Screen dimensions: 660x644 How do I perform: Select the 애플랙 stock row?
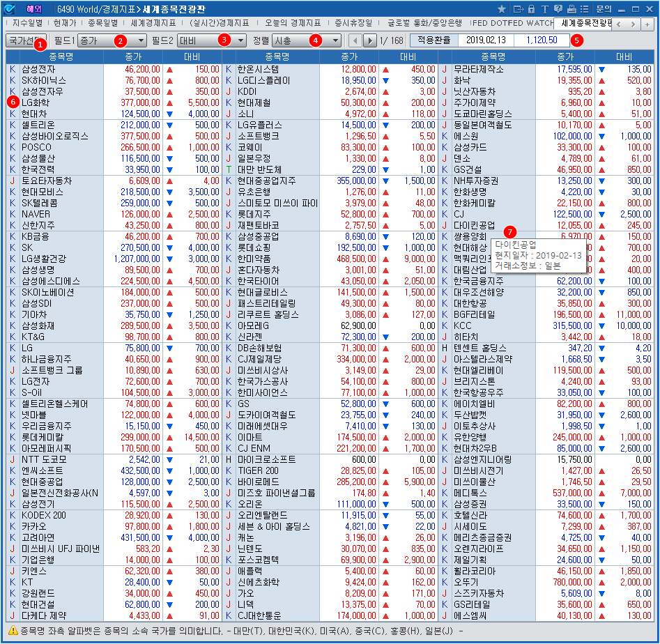pos(330,572)
